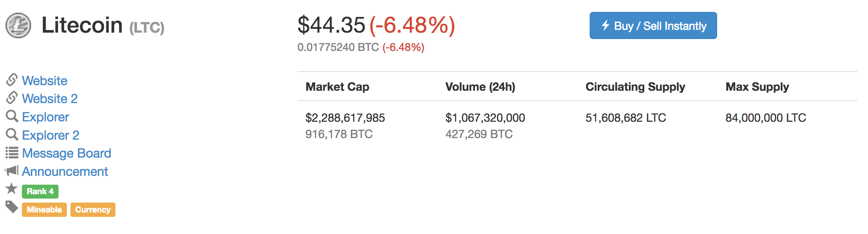Click the tag icon beside Mineable
Image resolution: width=868 pixels, height=234 pixels.
coord(12,207)
